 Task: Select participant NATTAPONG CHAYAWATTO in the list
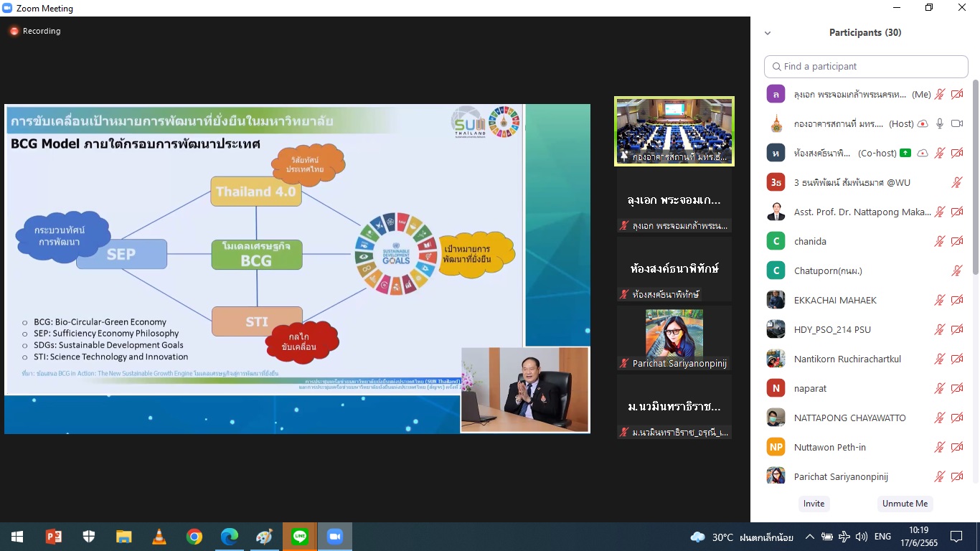click(x=865, y=418)
